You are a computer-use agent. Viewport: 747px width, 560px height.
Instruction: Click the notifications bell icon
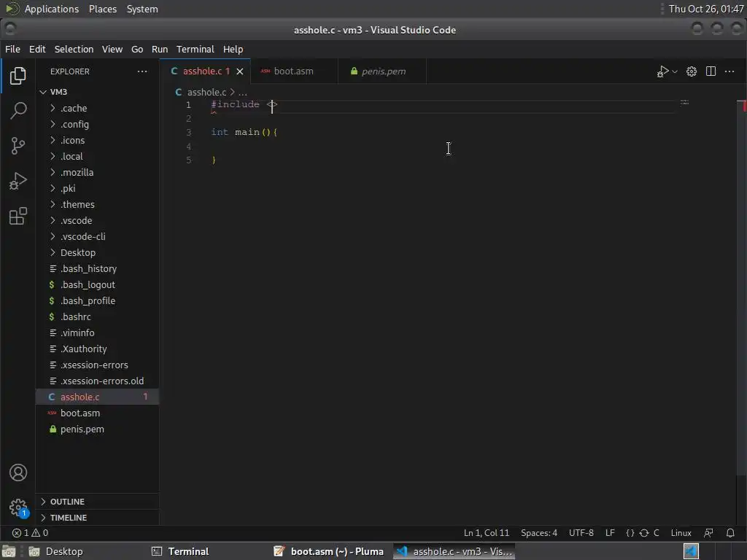[x=730, y=533]
